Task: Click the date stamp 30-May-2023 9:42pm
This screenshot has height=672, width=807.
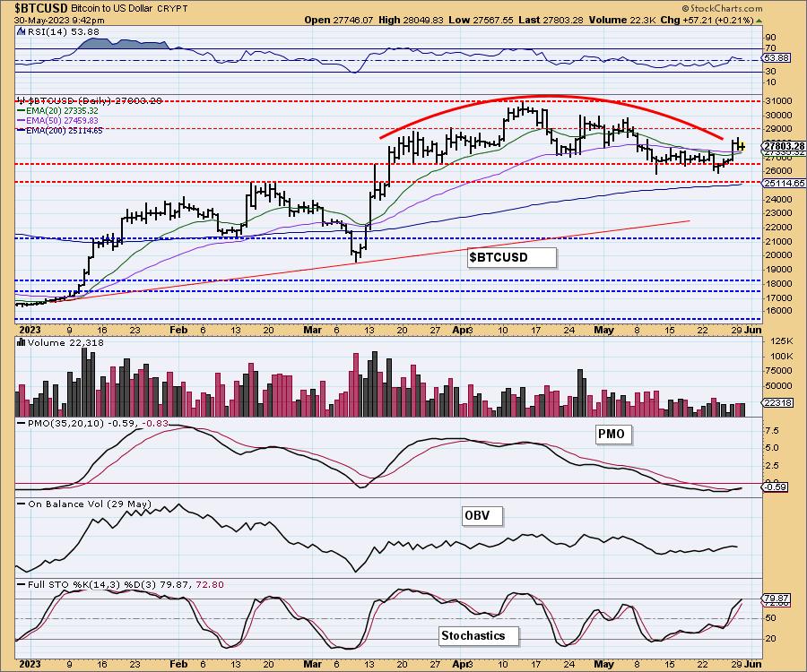Action: pyautogui.click(x=59, y=21)
